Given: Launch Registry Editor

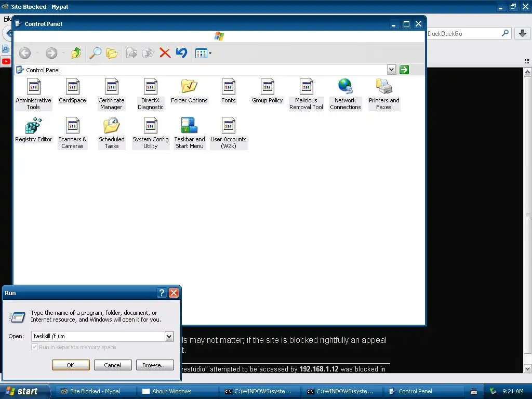Looking at the screenshot, I should 33,130.
